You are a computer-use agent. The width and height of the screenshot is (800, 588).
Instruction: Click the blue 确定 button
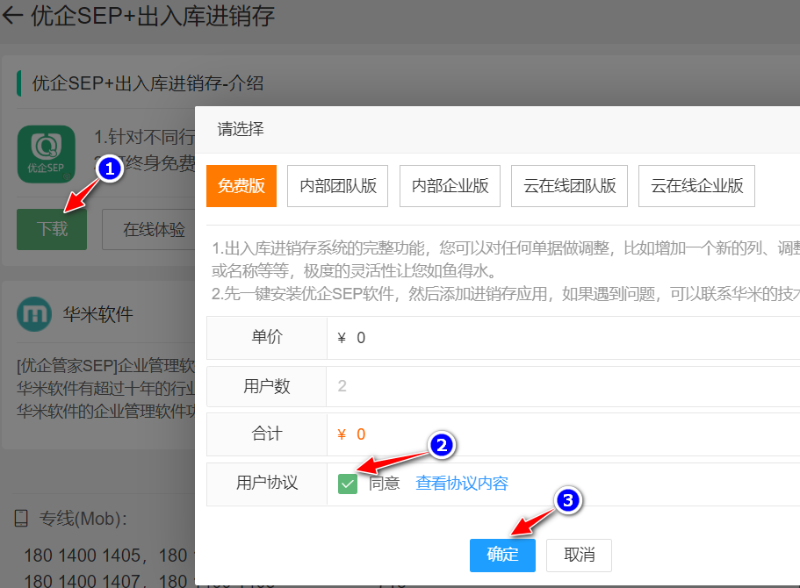pos(503,555)
